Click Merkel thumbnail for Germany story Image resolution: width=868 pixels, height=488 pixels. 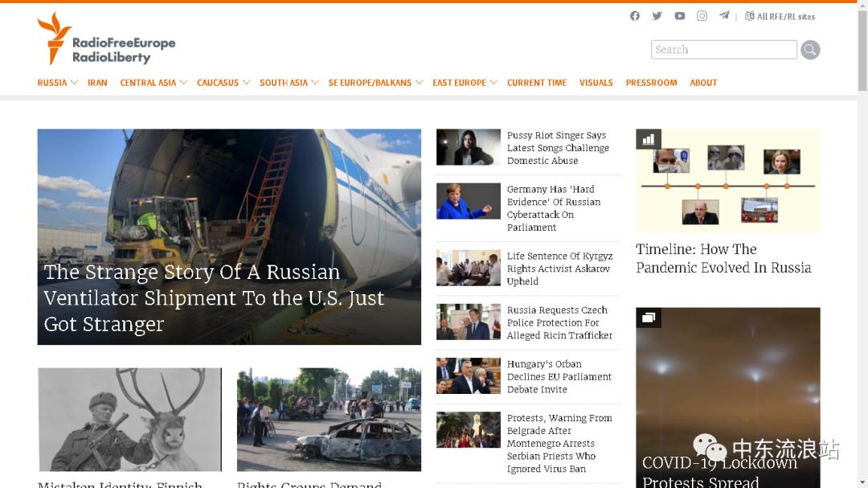pos(469,201)
